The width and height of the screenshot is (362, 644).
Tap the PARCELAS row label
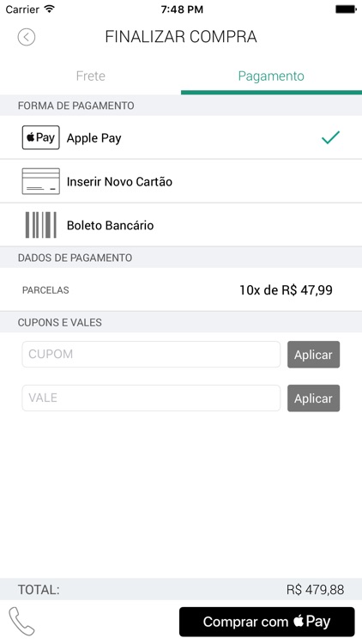(x=45, y=290)
